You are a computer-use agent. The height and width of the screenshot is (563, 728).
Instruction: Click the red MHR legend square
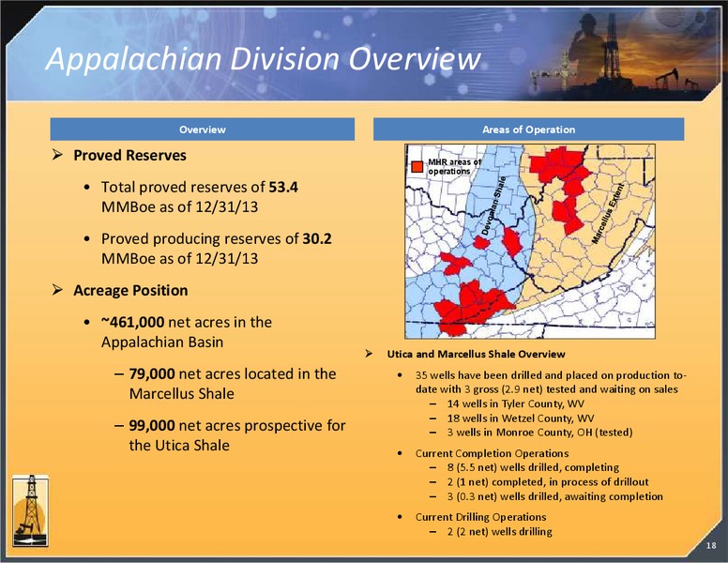417,167
